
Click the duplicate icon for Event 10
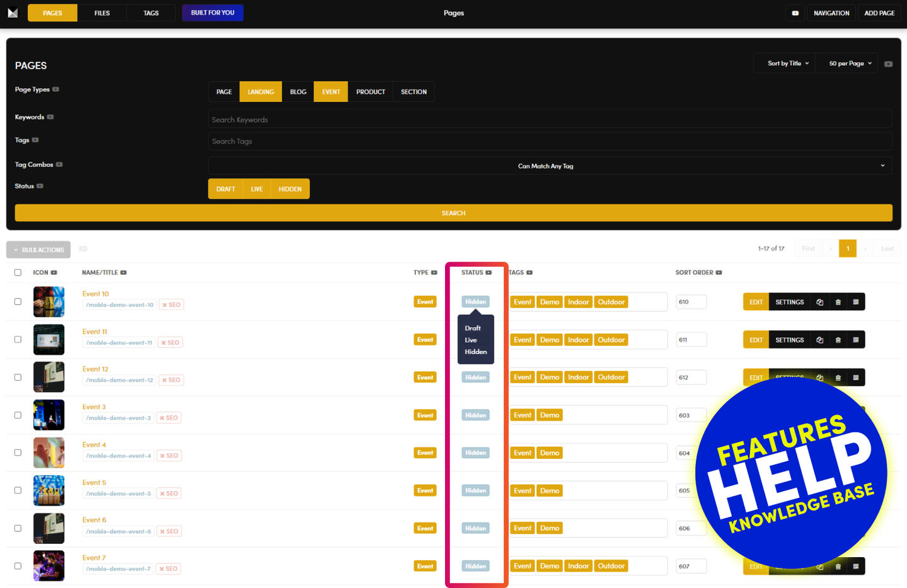tap(819, 302)
